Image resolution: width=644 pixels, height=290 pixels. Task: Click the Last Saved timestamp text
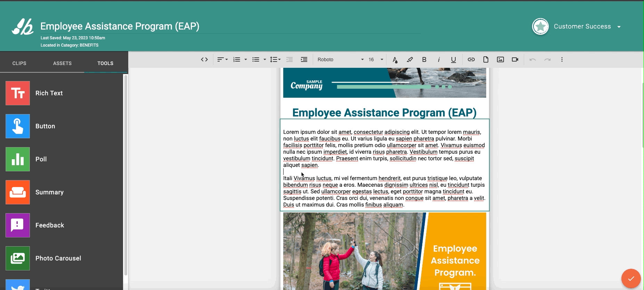(x=73, y=38)
